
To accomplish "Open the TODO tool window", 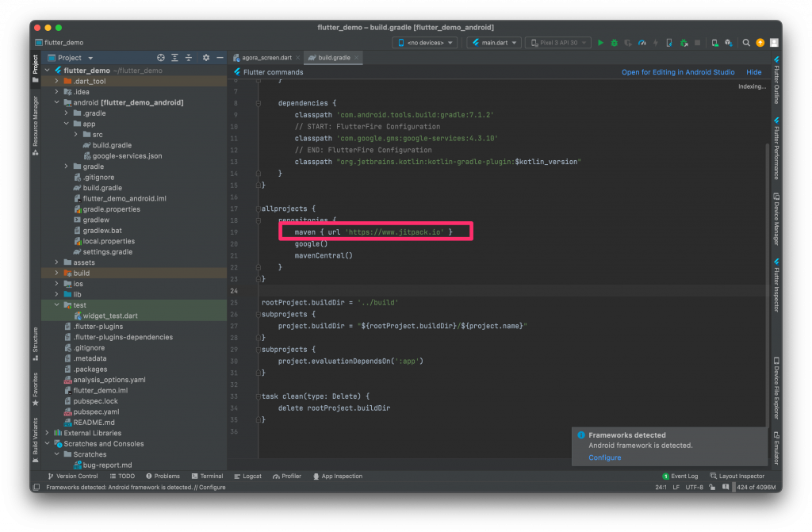I will pos(122,476).
